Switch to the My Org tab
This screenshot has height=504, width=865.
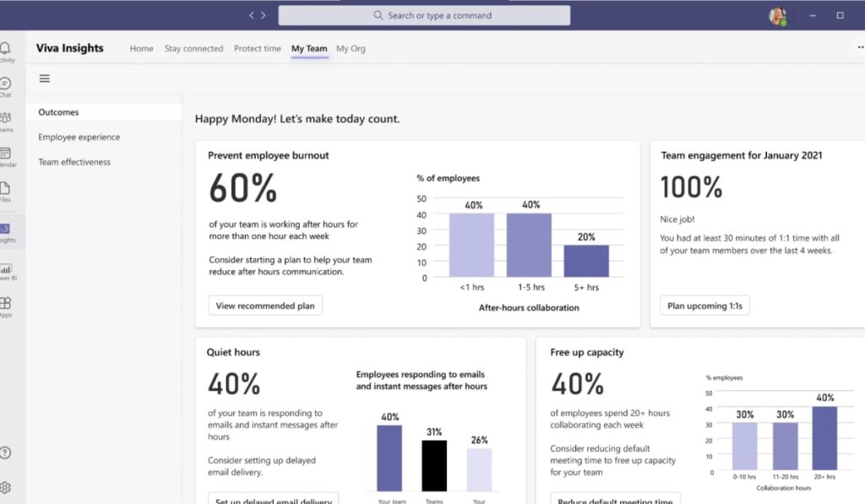point(351,48)
